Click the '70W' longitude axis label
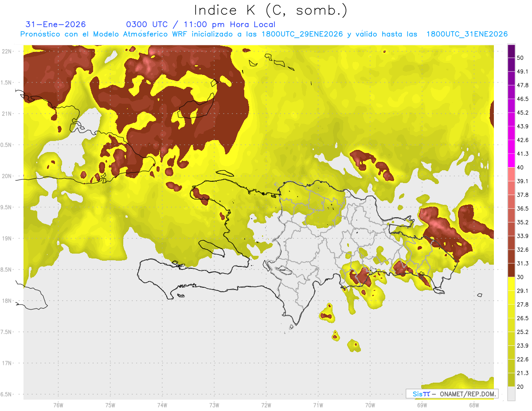 point(370,405)
